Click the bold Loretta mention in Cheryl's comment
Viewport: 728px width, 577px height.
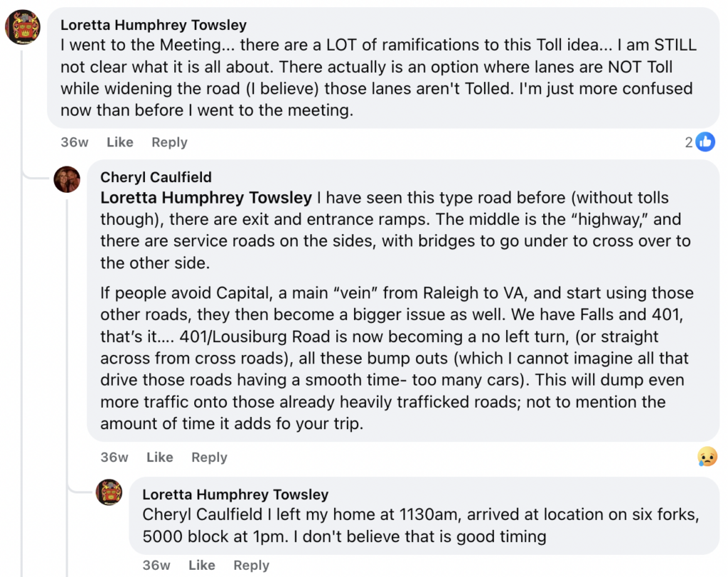click(x=206, y=198)
